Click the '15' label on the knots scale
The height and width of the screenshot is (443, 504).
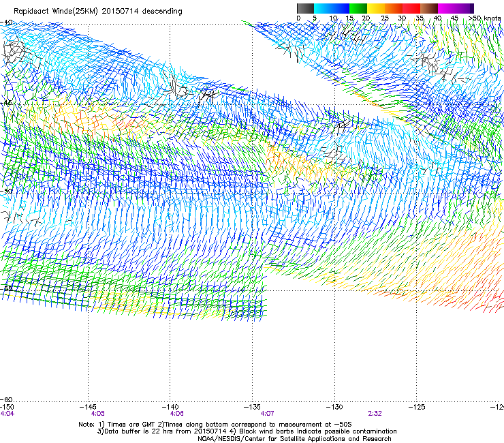(x=349, y=18)
